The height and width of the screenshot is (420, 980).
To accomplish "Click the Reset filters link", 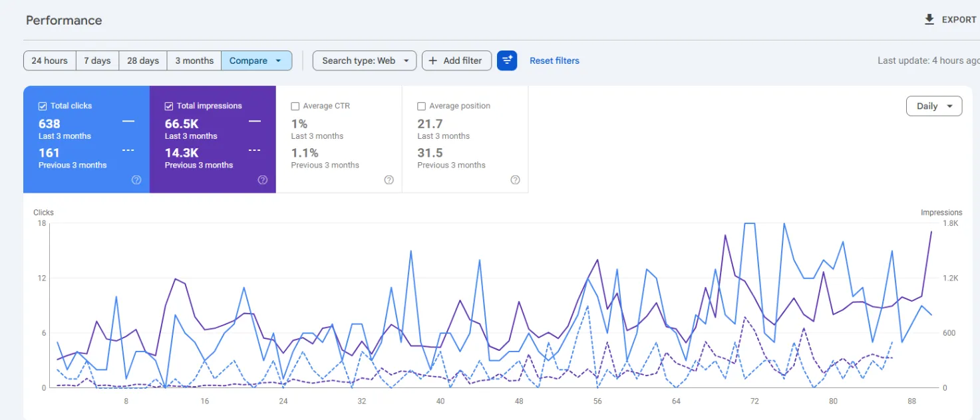I will (x=554, y=60).
